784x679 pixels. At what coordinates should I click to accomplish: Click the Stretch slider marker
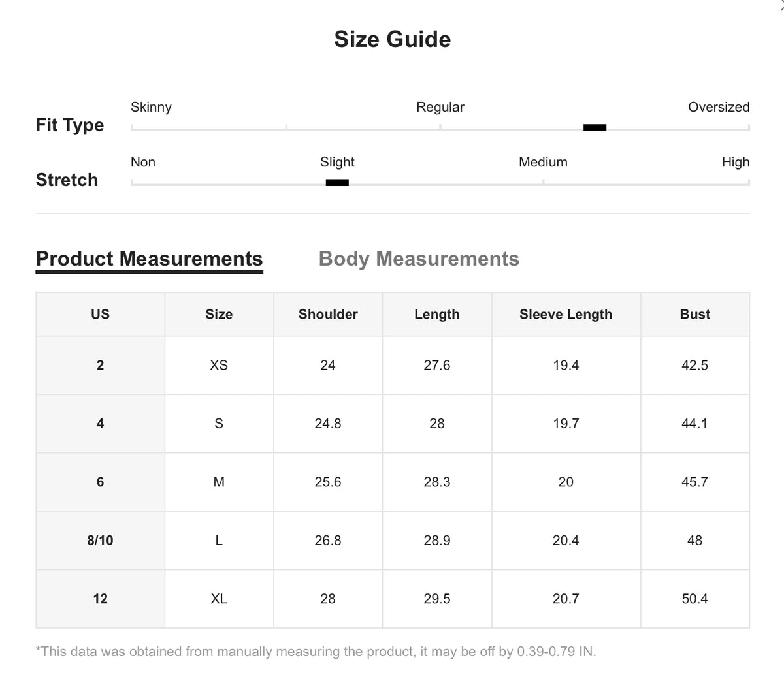337,183
